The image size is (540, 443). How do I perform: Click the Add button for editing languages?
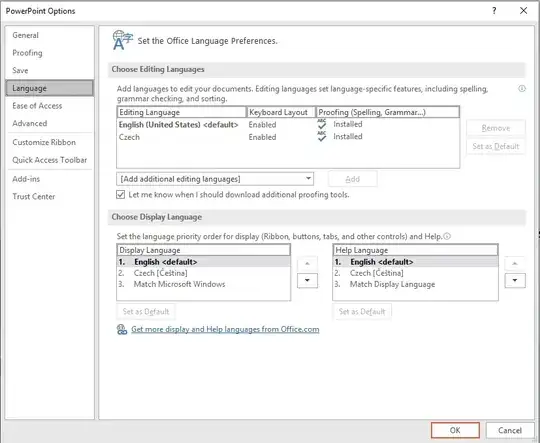(x=353, y=179)
